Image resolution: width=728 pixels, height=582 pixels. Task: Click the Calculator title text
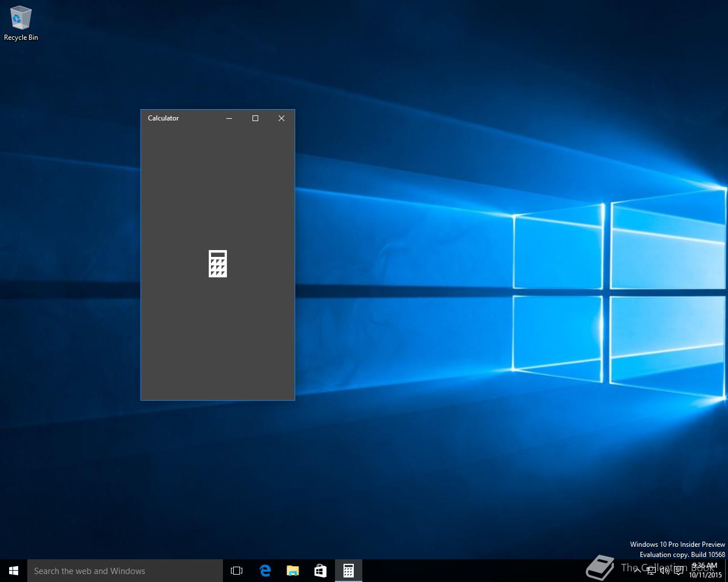click(163, 118)
